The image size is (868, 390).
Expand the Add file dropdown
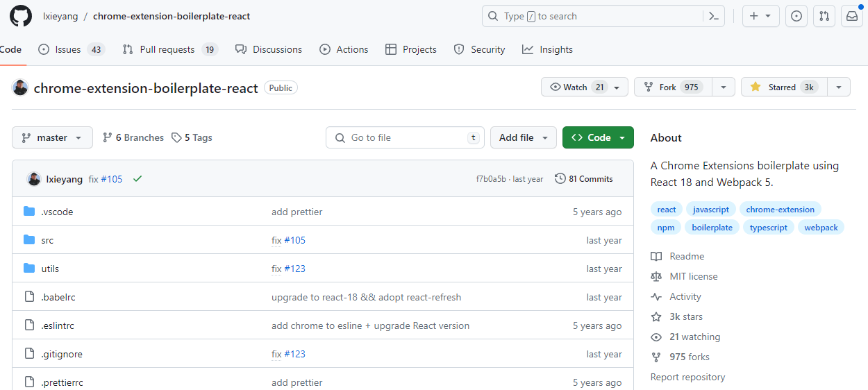click(524, 138)
